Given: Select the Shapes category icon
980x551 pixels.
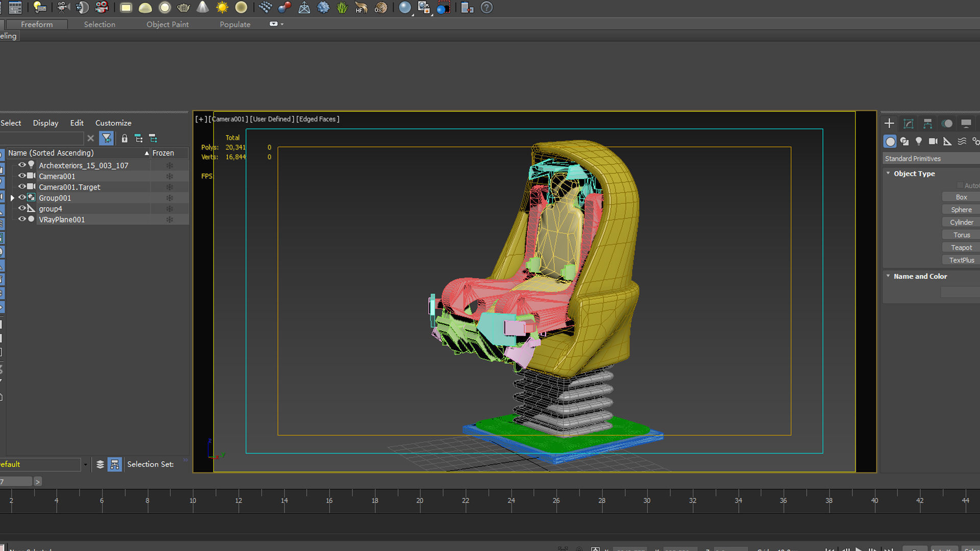Looking at the screenshot, I should (x=904, y=141).
